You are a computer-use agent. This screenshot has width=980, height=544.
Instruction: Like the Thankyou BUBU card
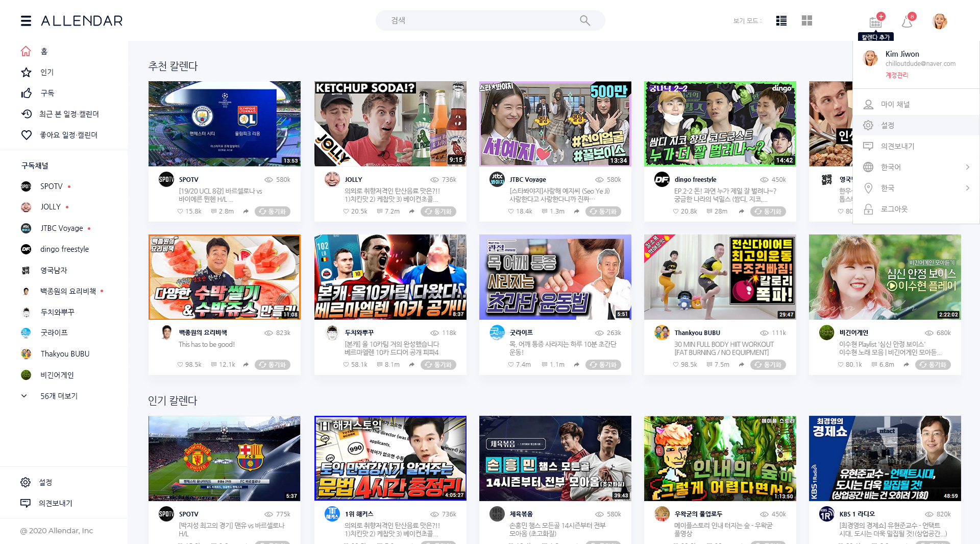point(676,364)
